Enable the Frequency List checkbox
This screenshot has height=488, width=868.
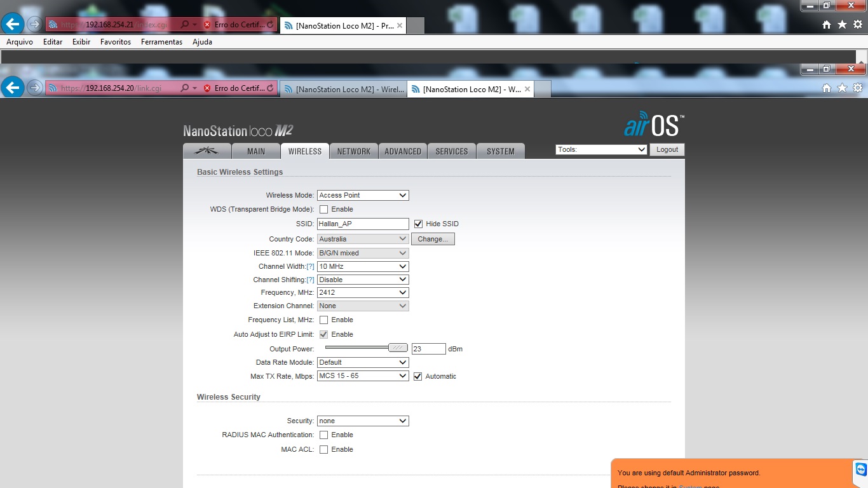point(324,320)
